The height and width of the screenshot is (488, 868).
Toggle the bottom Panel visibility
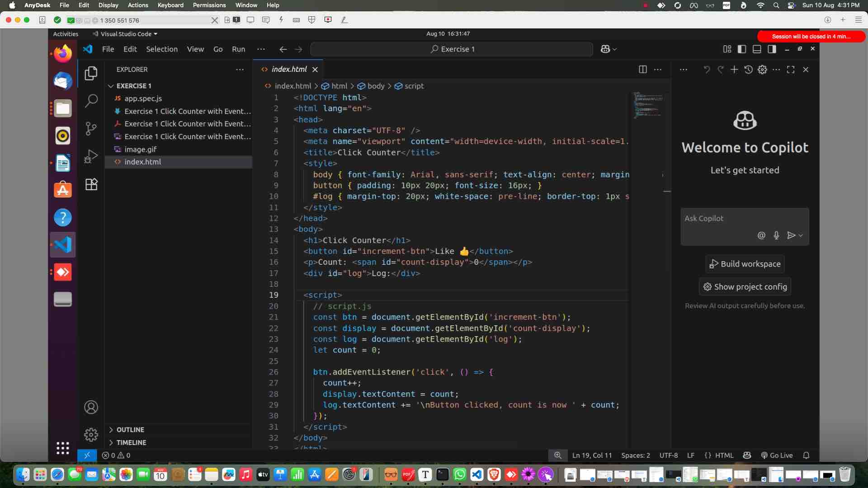[756, 49]
